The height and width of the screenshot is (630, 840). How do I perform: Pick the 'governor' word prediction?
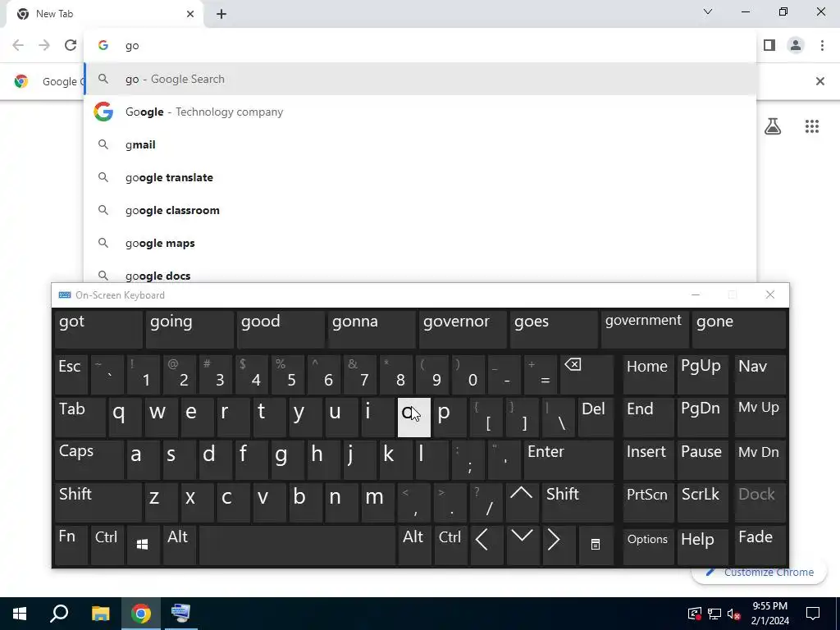[x=463, y=329]
